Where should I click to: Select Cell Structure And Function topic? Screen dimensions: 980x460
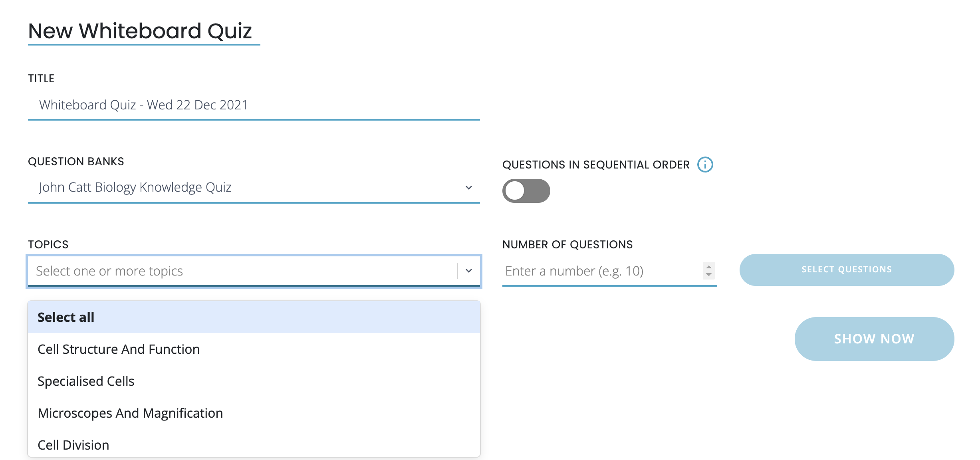119,349
